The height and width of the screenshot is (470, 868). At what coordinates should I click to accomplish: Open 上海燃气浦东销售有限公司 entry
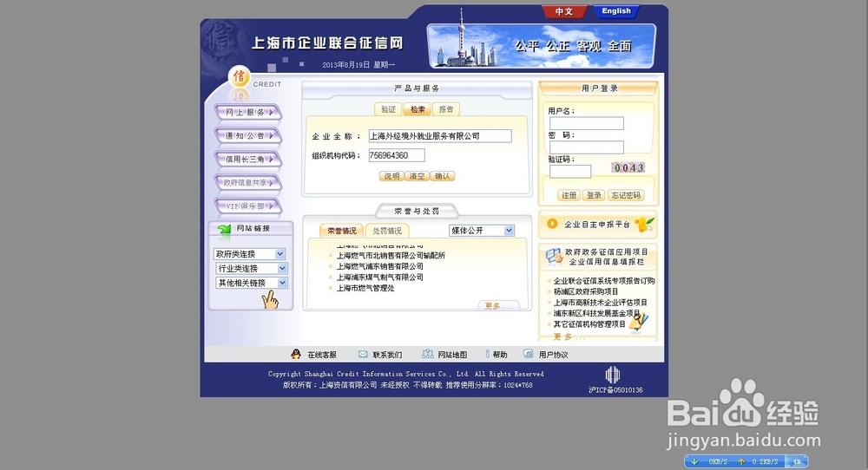point(380,266)
